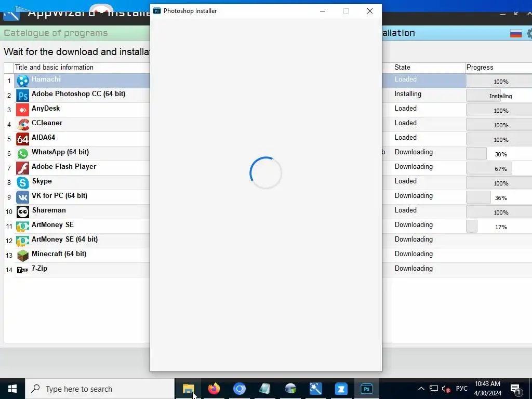Click the Downloading state of Minecraft
Image resolution: width=532 pixels, height=399 pixels.
click(414, 254)
